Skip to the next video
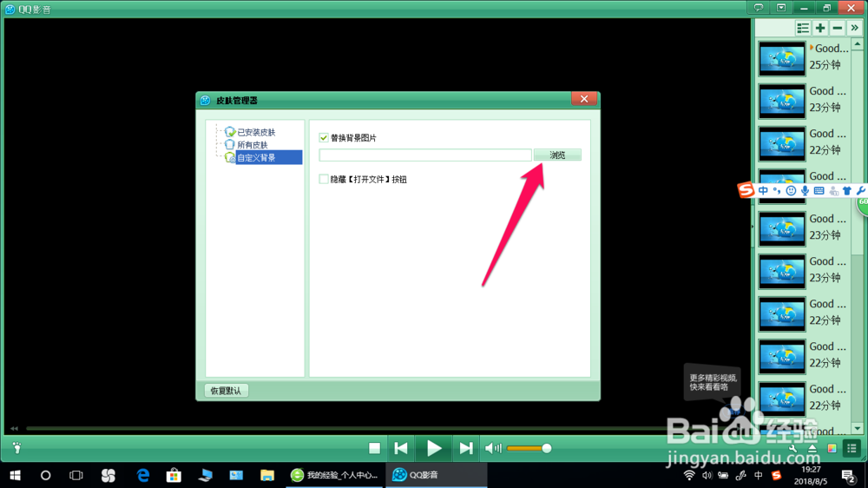This screenshot has height=488, width=868. 466,448
